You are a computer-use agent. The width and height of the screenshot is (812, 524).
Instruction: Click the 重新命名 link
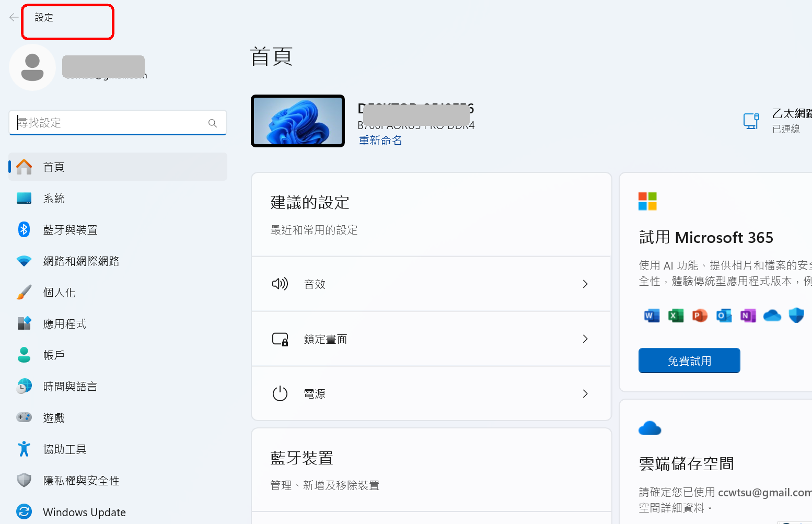[380, 141]
